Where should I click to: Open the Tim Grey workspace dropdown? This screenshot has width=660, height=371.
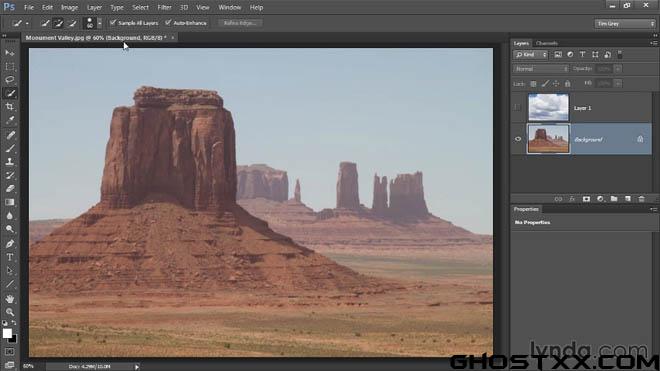[x=625, y=24]
